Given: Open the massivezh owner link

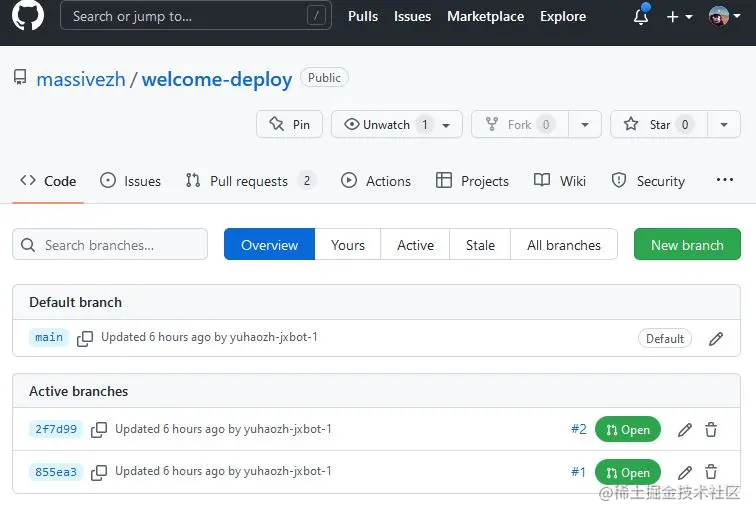Looking at the screenshot, I should (81, 79).
